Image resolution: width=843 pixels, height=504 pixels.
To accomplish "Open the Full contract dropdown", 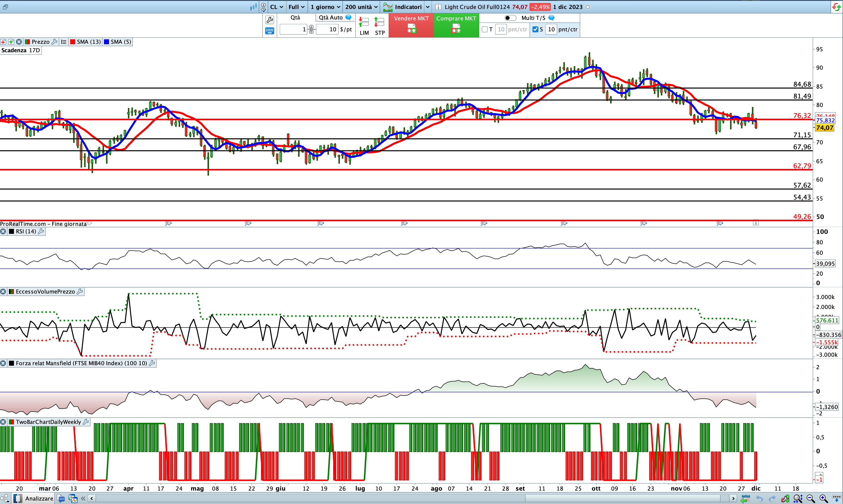I will click(x=297, y=7).
